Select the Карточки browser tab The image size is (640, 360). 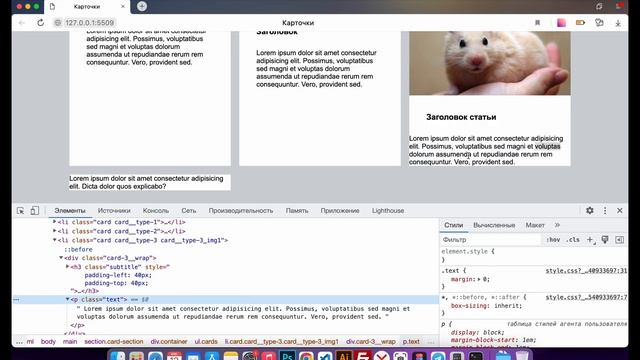pos(87,7)
